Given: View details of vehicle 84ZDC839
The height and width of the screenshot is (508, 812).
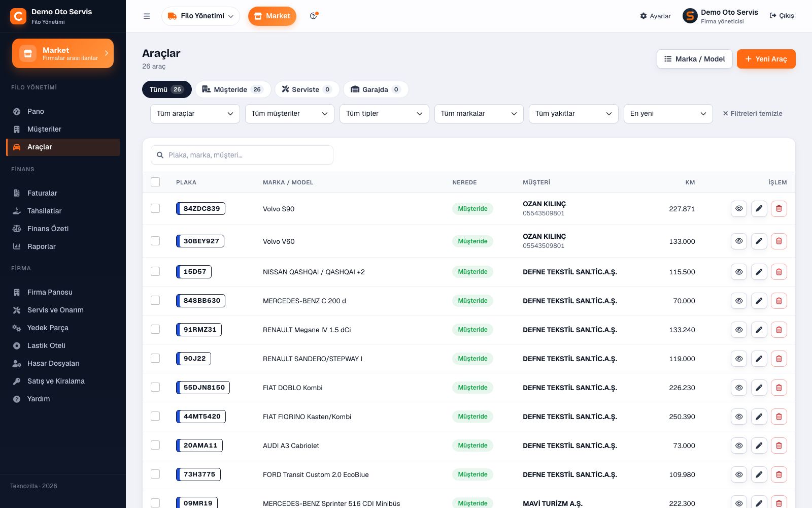Looking at the screenshot, I should click(x=739, y=209).
